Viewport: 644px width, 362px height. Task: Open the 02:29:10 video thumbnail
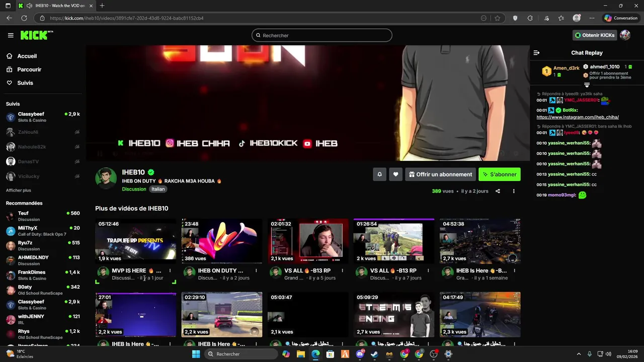(222, 314)
